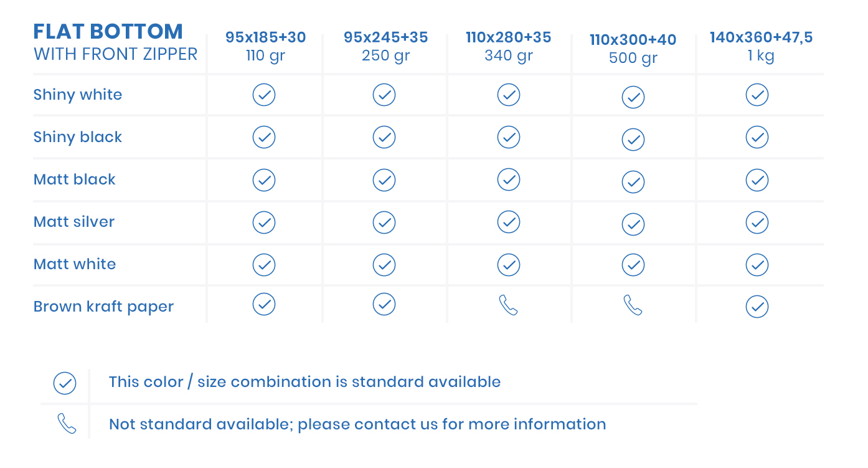Click Shiny white checkmark under 110 gr

point(264,95)
